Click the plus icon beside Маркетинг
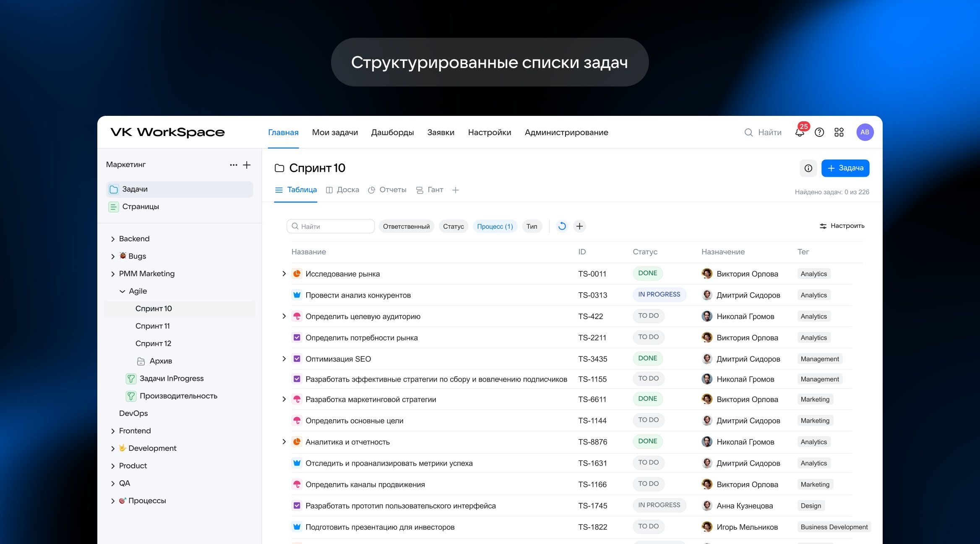 (x=247, y=165)
